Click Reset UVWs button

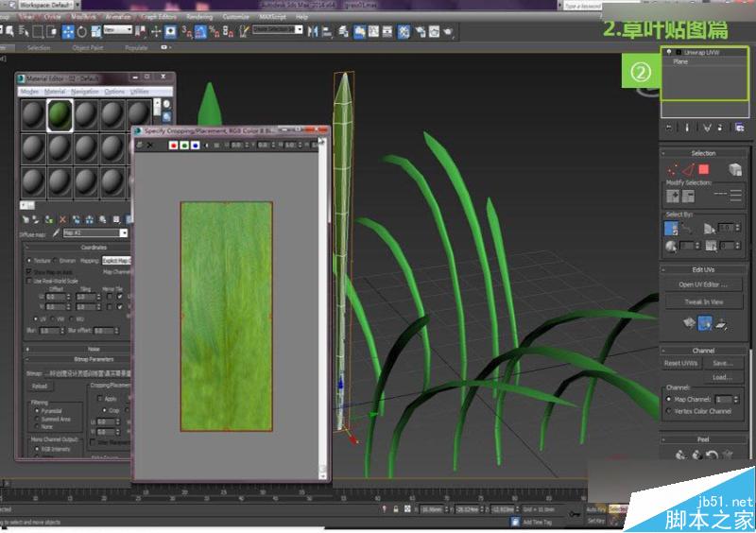680,363
